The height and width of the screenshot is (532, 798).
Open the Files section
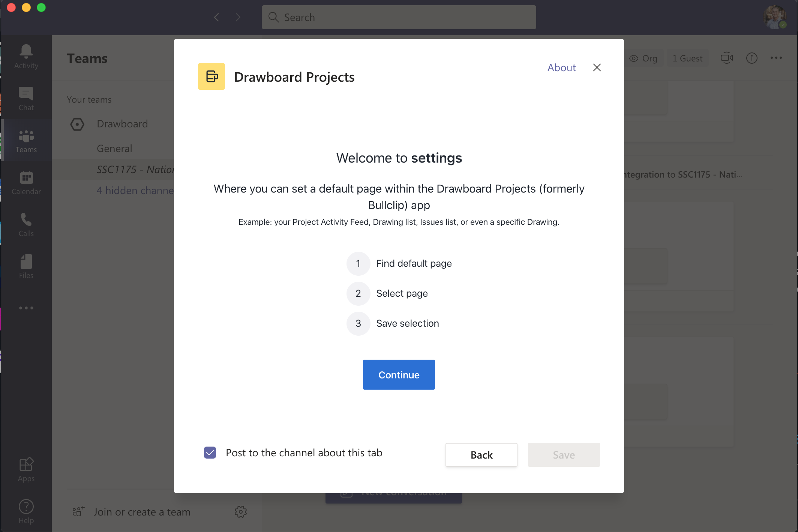(x=26, y=266)
